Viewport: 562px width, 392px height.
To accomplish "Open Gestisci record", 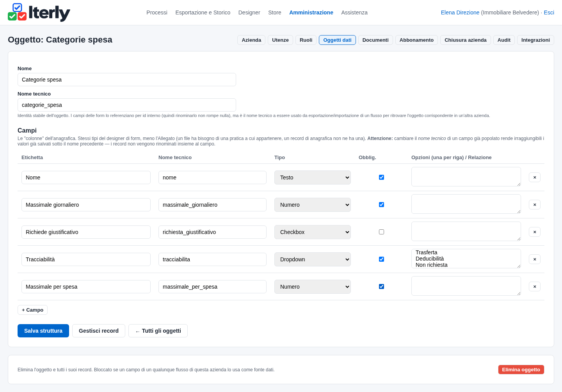I will [99, 331].
